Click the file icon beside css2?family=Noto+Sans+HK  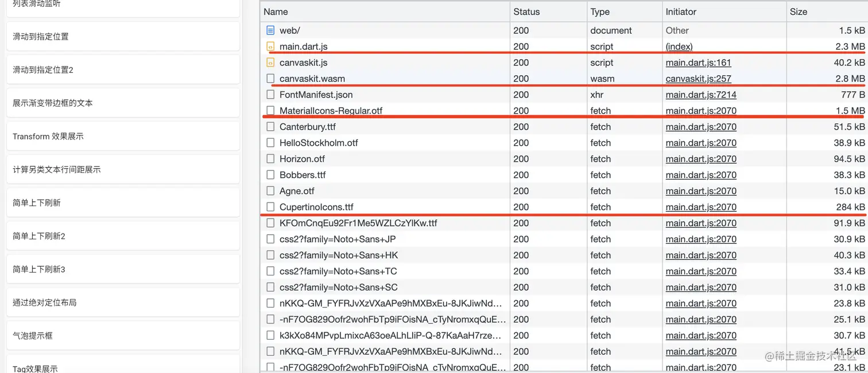(x=270, y=255)
